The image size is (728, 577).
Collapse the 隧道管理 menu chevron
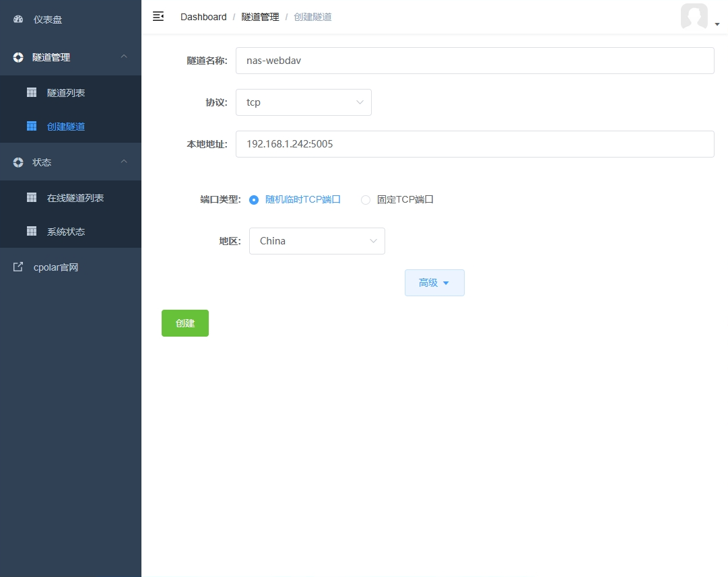pyautogui.click(x=124, y=56)
